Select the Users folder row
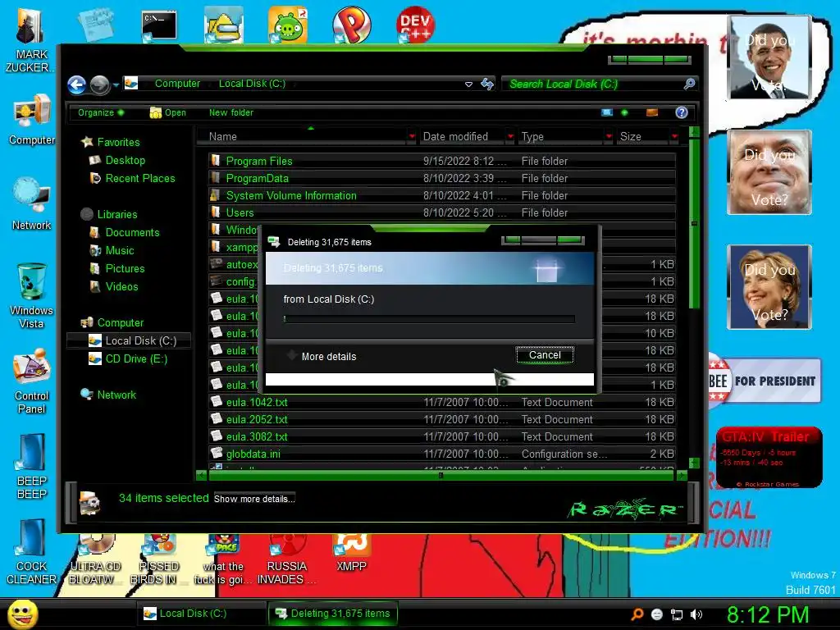Screen dimensions: 840x630 click(x=442, y=212)
